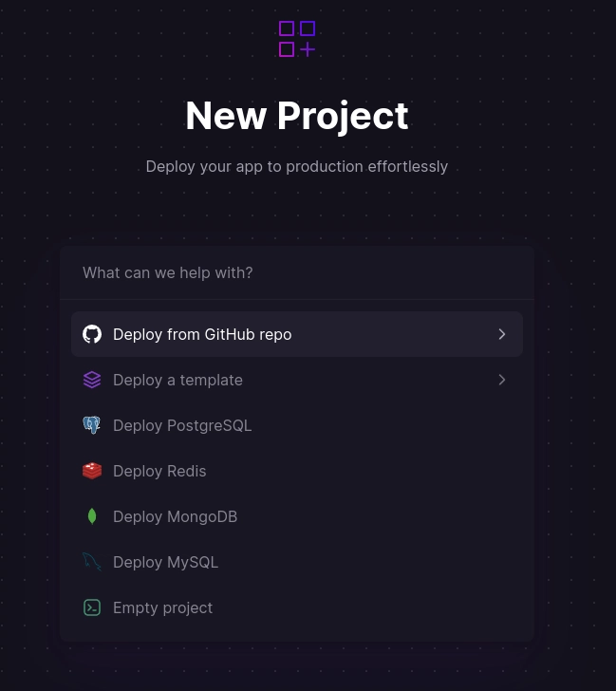Click the GitHub octocat icon
616x691 pixels.
tap(92, 334)
